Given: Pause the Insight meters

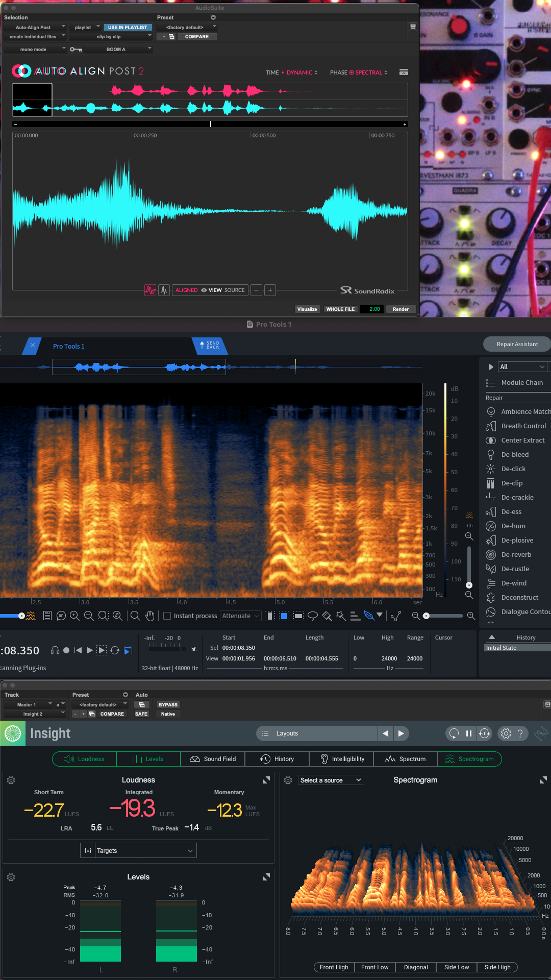Looking at the screenshot, I should click(469, 733).
